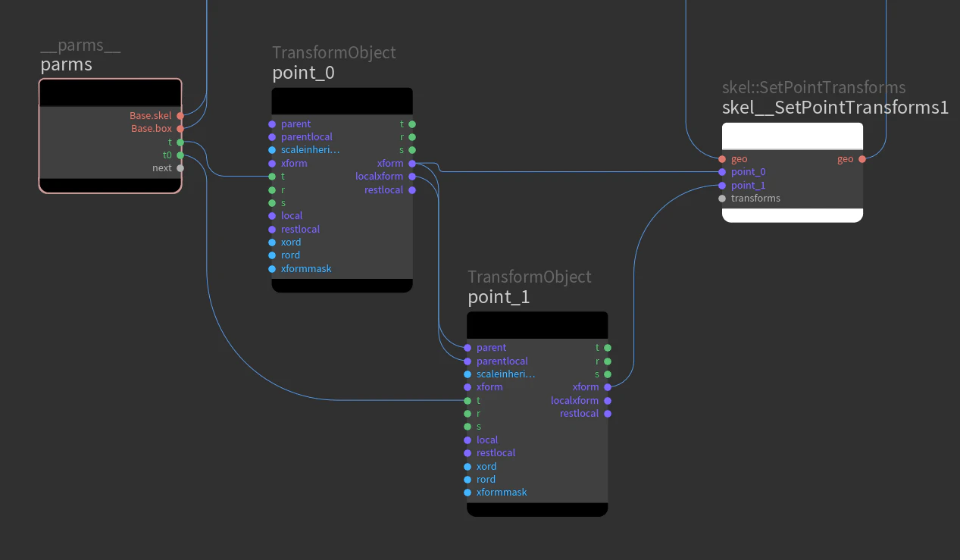Click the parent input port on point_0
The image size is (960, 560).
(x=272, y=124)
